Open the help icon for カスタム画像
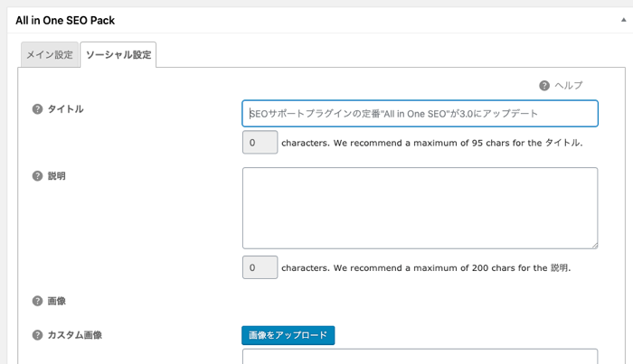This screenshot has width=633, height=364. tap(37, 335)
